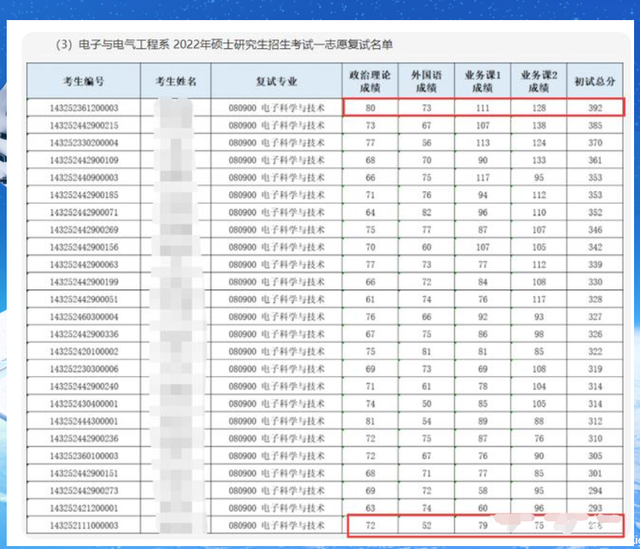640x549 pixels.
Task: Click 业务课1 score 58 in row 143252442900273
Action: 482,491
